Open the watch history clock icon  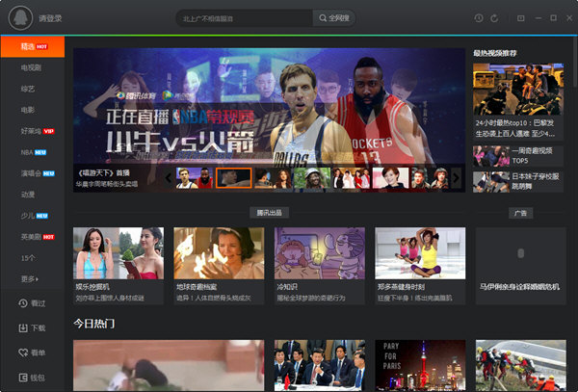[479, 18]
